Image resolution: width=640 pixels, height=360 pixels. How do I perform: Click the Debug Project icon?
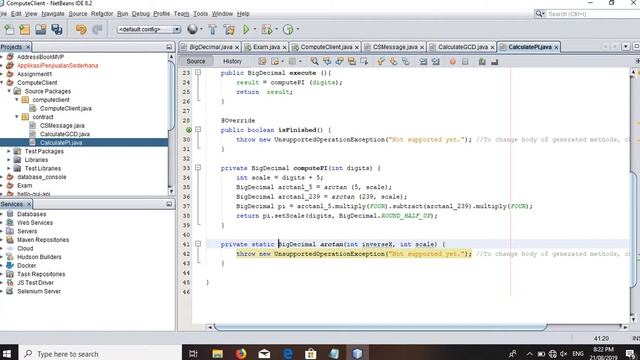267,29
